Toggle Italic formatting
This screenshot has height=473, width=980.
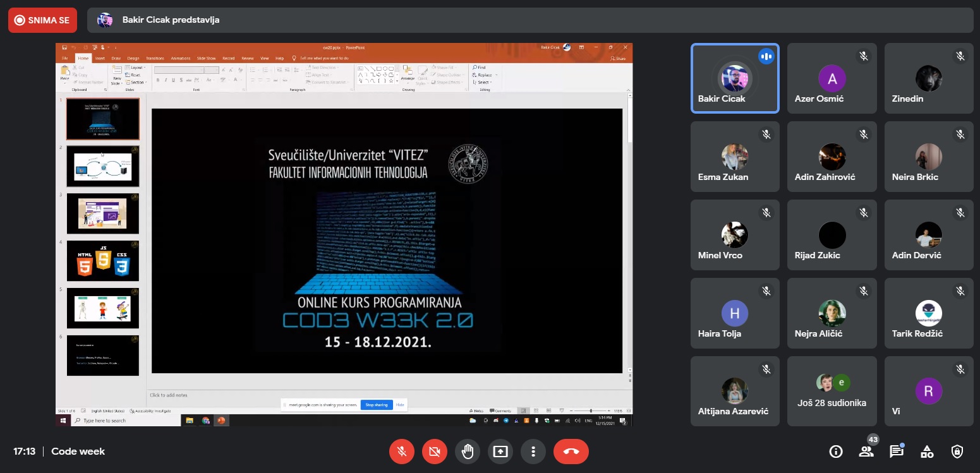click(166, 80)
